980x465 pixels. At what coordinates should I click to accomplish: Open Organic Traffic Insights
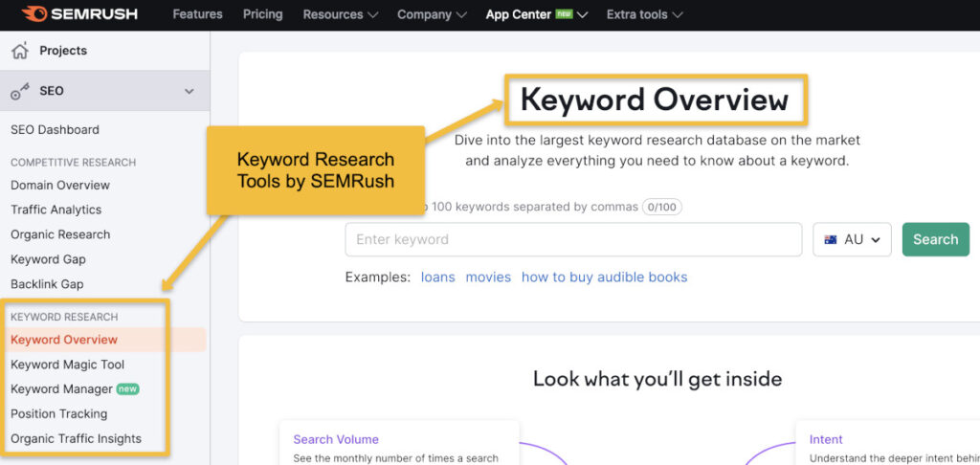click(77, 439)
